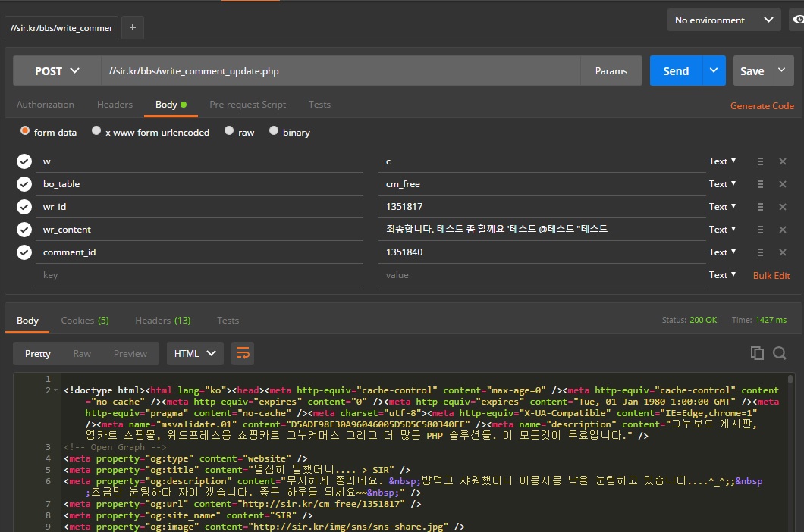Open the POST method dropdown
The width and height of the screenshot is (804, 532).
[57, 71]
